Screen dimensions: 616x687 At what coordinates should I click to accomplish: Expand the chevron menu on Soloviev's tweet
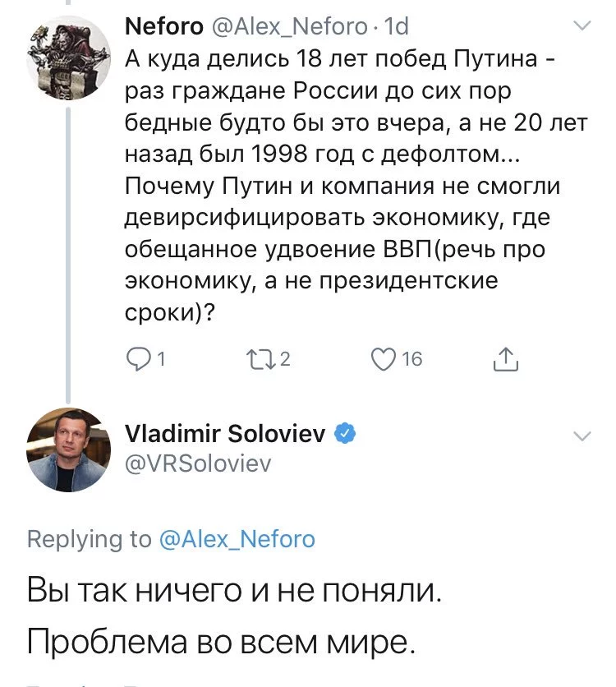581,436
